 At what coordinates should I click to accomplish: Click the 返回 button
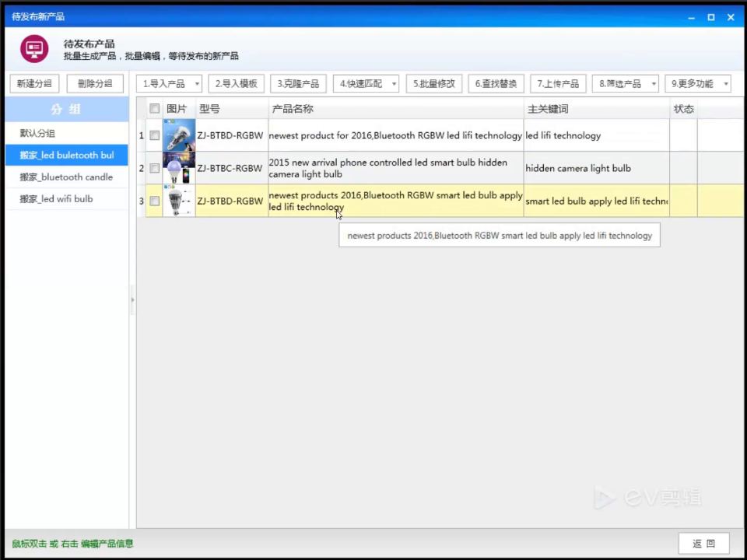pos(703,544)
